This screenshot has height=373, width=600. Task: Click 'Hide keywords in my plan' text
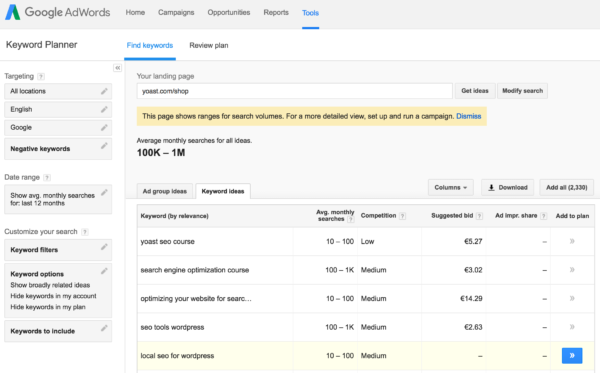point(48,307)
